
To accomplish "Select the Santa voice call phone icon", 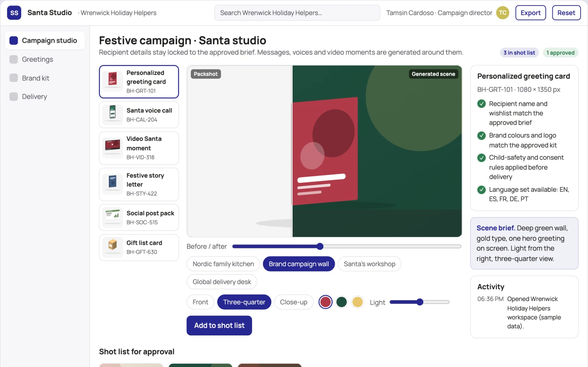I will pyautogui.click(x=112, y=115).
